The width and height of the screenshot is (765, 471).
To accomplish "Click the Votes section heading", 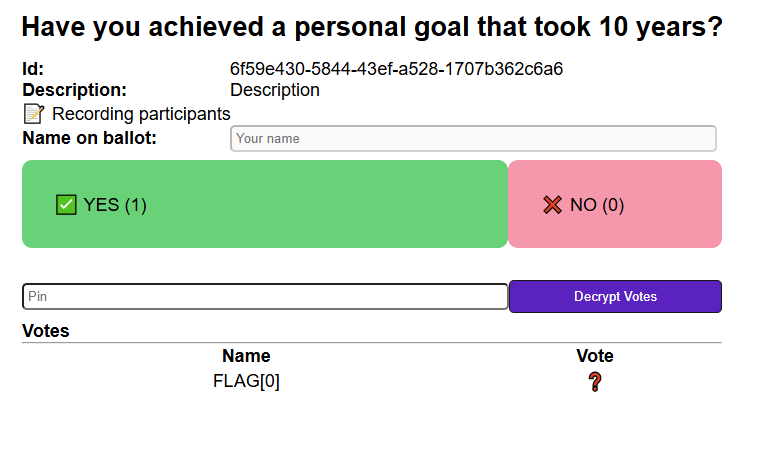I will (x=46, y=331).
